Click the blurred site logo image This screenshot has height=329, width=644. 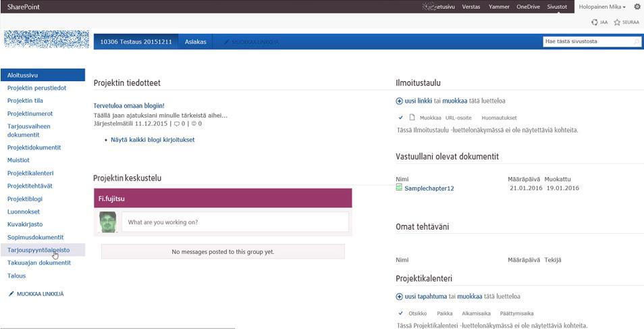tap(47, 39)
